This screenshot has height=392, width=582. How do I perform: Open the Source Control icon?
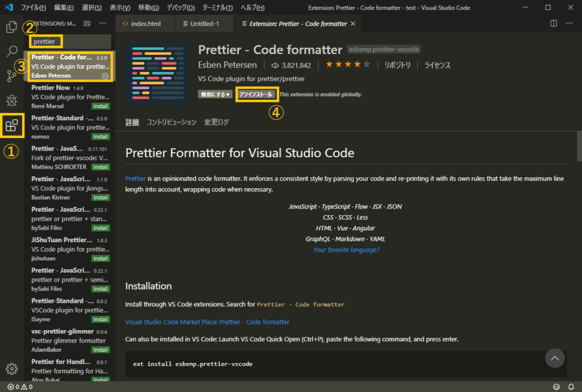(x=13, y=74)
